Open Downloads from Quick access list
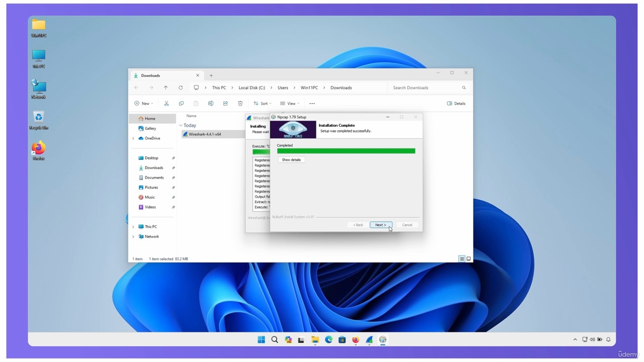Image resolution: width=644 pixels, height=362 pixels. coord(153,168)
